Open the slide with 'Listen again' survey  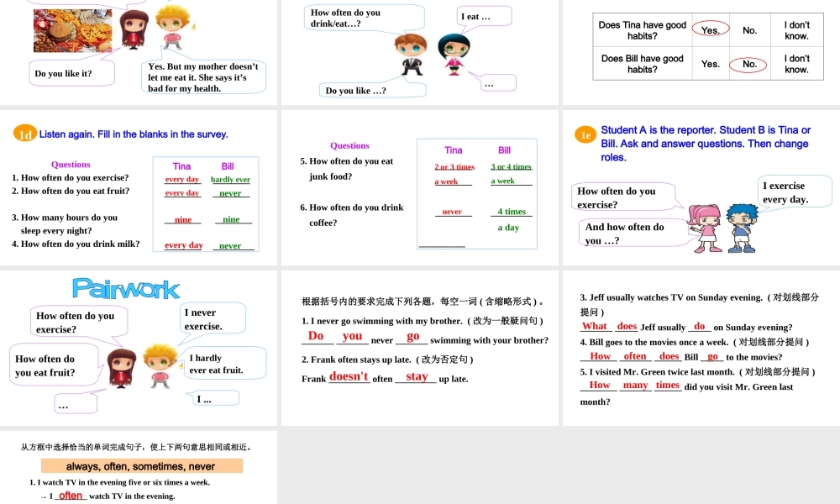139,187
